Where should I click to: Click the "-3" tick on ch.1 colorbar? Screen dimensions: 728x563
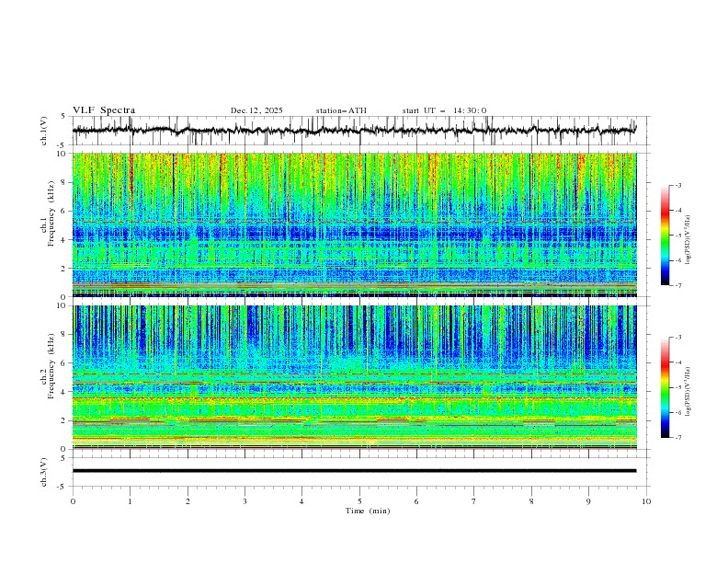[x=677, y=185]
